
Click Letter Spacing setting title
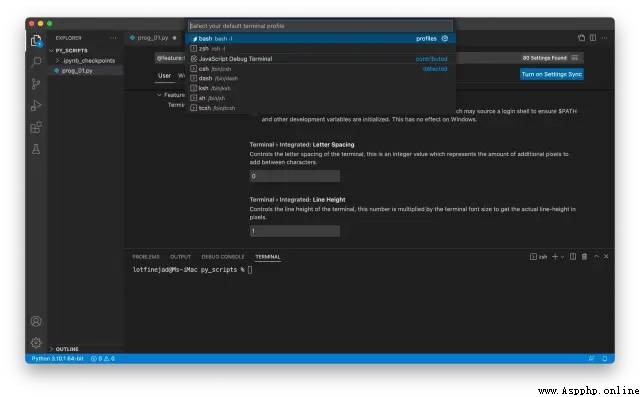(x=302, y=144)
